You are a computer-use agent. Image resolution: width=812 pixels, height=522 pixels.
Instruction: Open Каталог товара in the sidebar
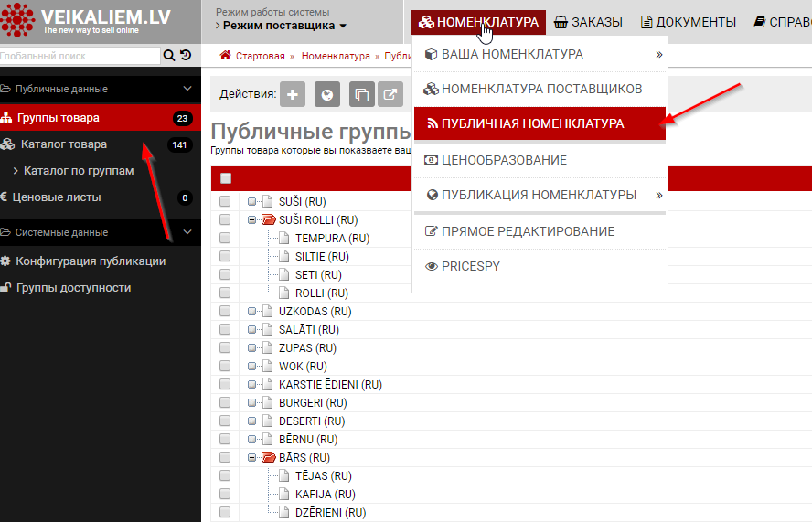[64, 144]
